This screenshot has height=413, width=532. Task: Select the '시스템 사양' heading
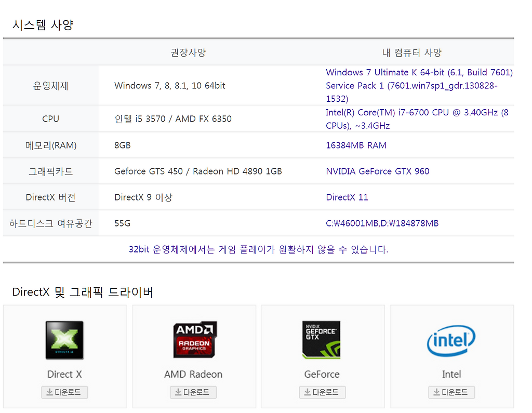pyautogui.click(x=43, y=25)
